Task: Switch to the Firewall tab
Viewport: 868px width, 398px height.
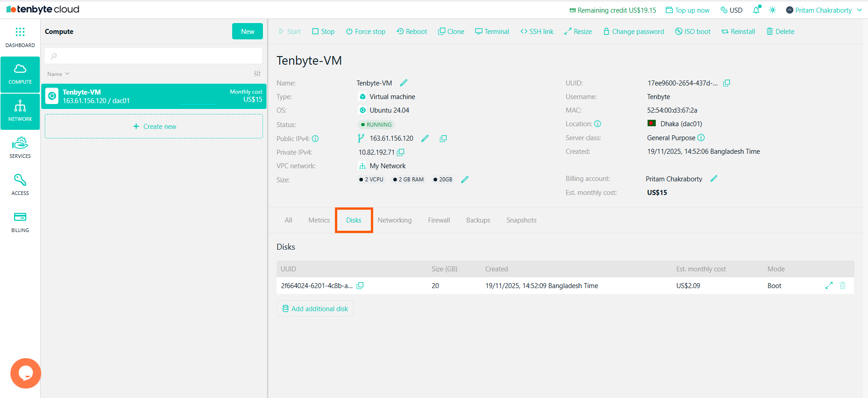Action: (439, 220)
